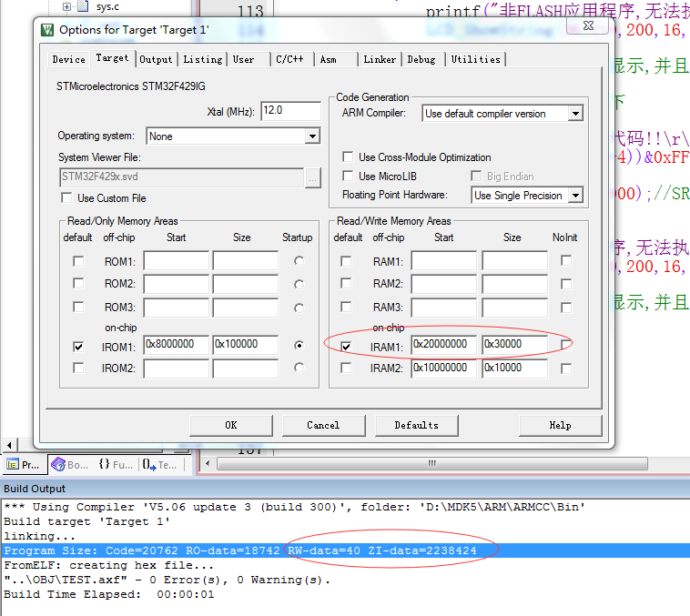Click the IROM1 Start address field

coord(176,345)
